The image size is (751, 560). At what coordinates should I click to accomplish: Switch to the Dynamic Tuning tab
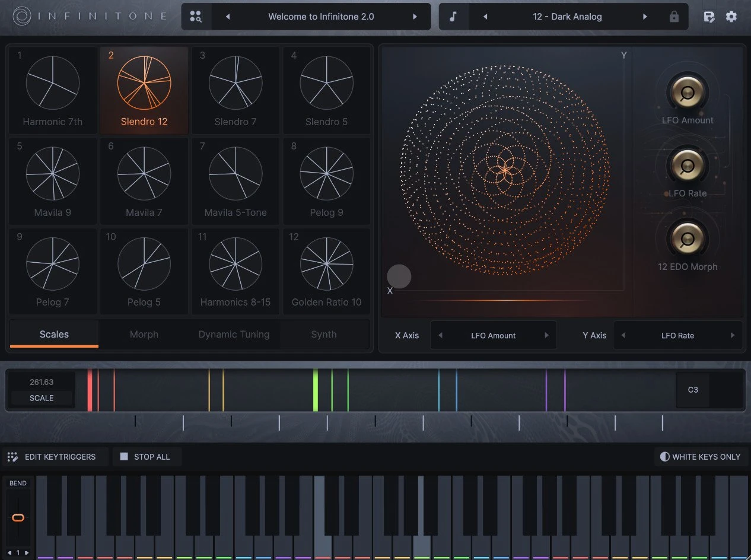pyautogui.click(x=234, y=334)
